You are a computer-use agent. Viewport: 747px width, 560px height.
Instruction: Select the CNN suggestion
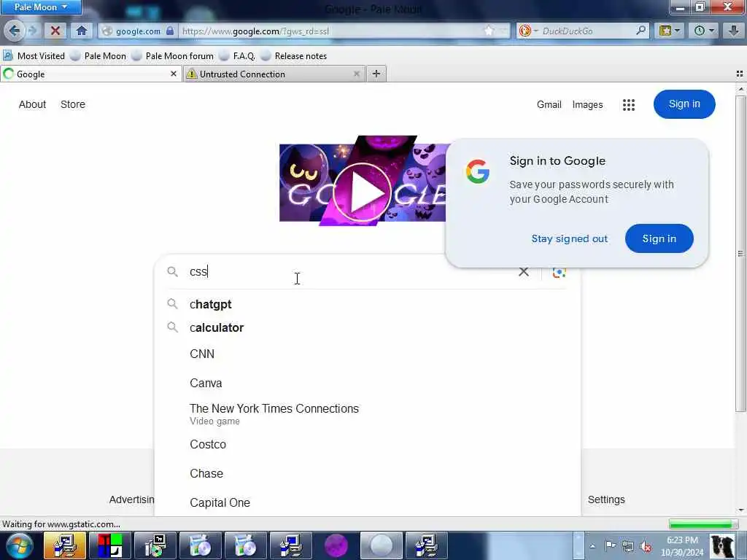pos(367,354)
